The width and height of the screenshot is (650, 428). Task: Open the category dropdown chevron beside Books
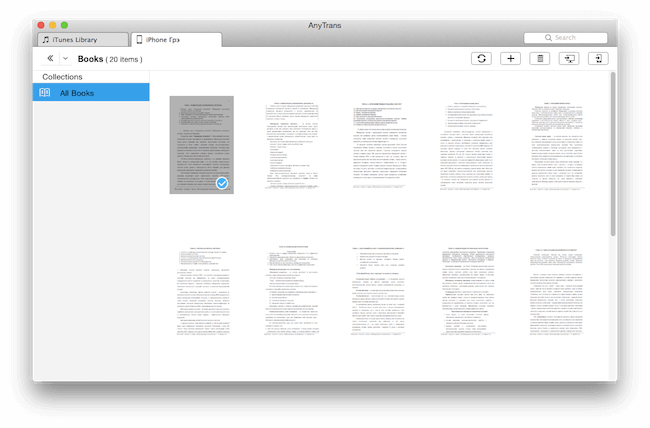pyautogui.click(x=65, y=58)
